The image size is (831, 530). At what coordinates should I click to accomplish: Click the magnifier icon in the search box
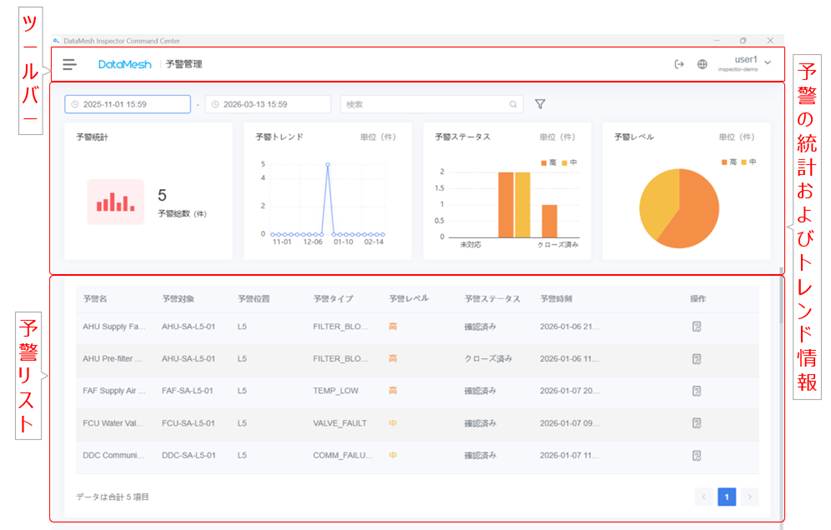tap(513, 104)
